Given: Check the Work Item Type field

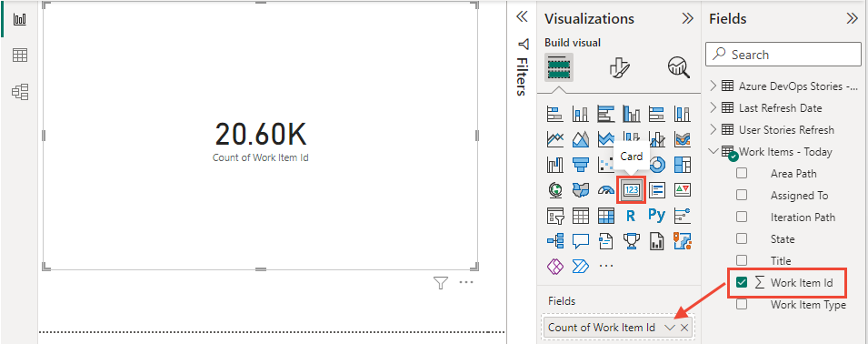Looking at the screenshot, I should point(742,304).
